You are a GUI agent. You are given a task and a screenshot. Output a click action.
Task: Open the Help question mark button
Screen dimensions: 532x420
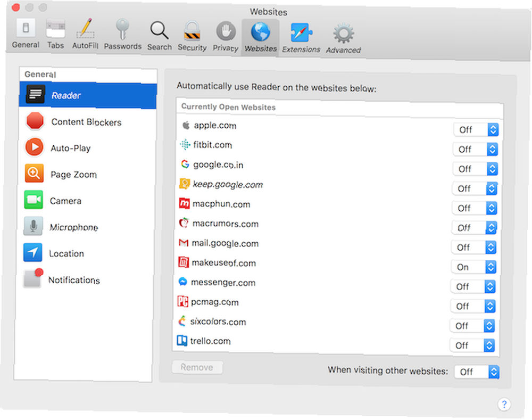[x=504, y=404]
